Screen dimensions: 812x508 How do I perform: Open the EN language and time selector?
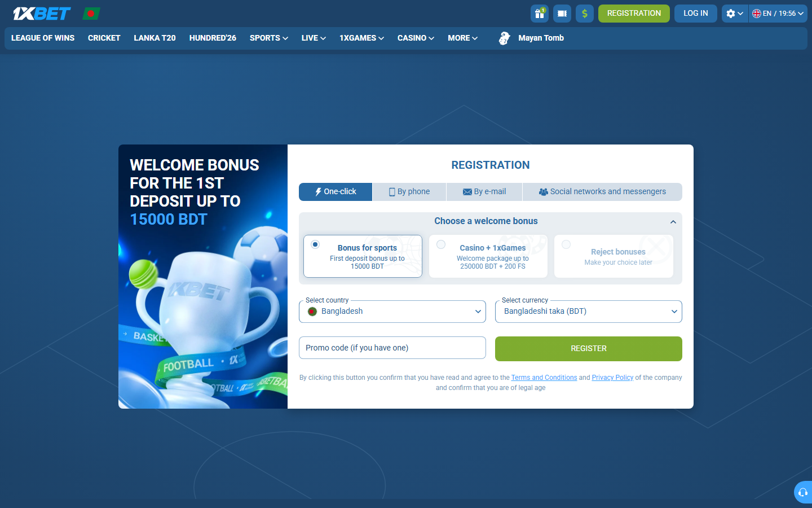778,14
